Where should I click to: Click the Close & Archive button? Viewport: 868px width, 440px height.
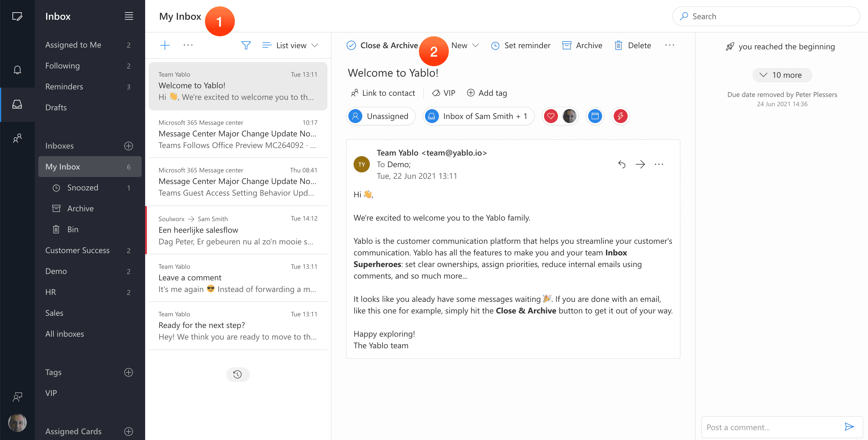click(x=382, y=45)
